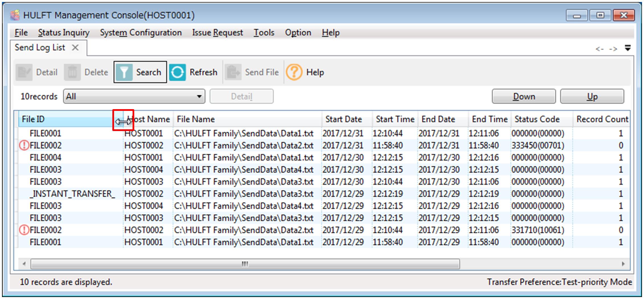The image size is (644, 299).
Task: Sort by Record Count column header
Action: (601, 119)
